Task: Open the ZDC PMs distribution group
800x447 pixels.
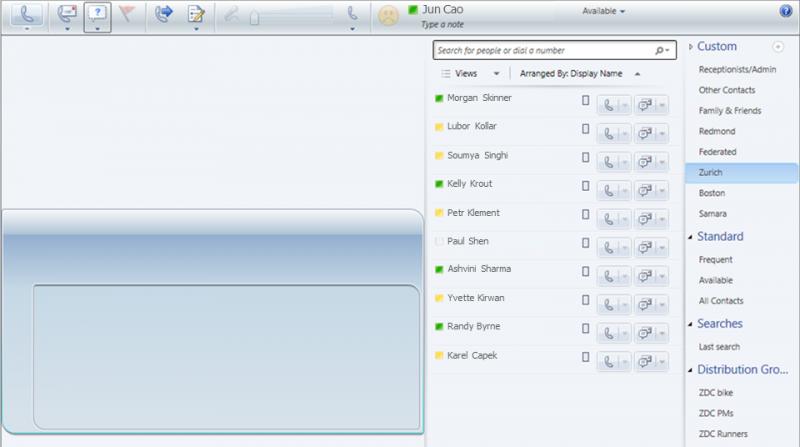Action: pos(716,413)
